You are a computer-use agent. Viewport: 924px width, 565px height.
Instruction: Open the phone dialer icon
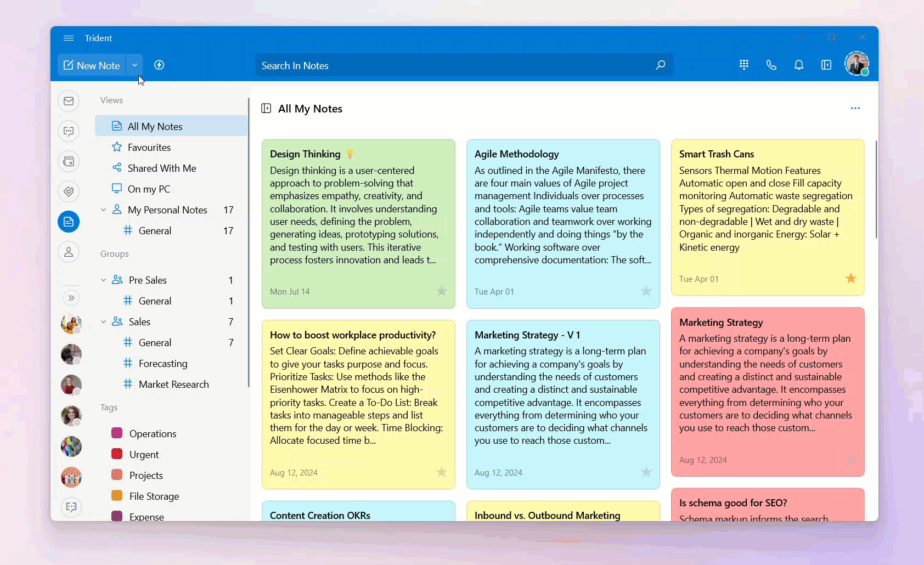click(x=771, y=65)
